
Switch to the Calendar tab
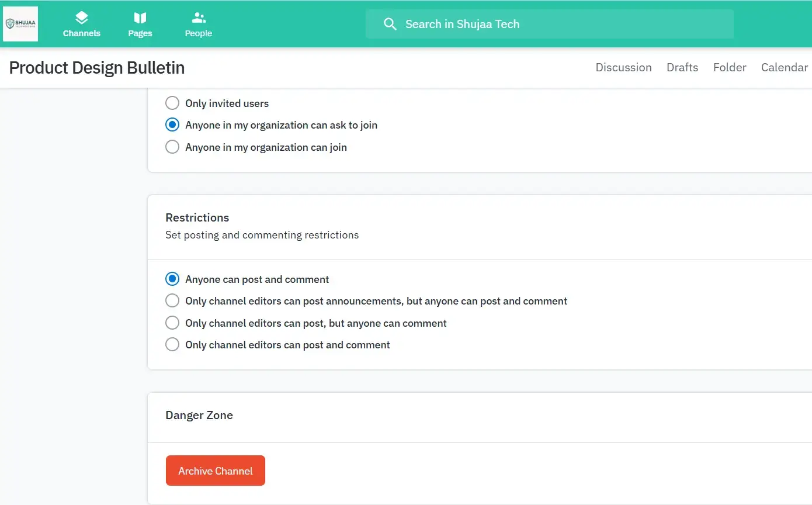click(x=784, y=67)
